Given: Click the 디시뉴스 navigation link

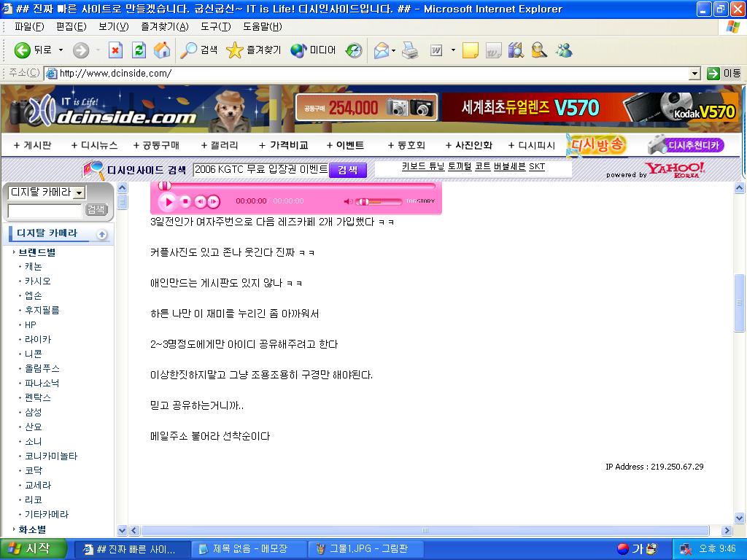Looking at the screenshot, I should [94, 145].
